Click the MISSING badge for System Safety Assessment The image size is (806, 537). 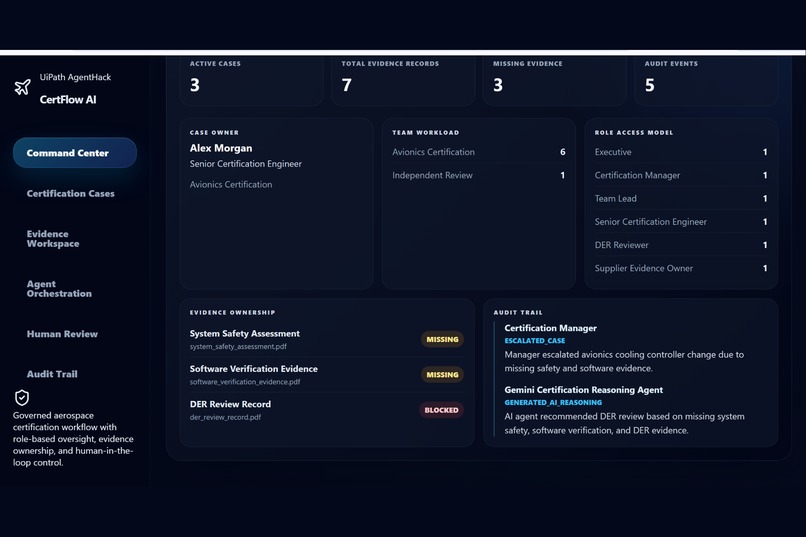442,339
